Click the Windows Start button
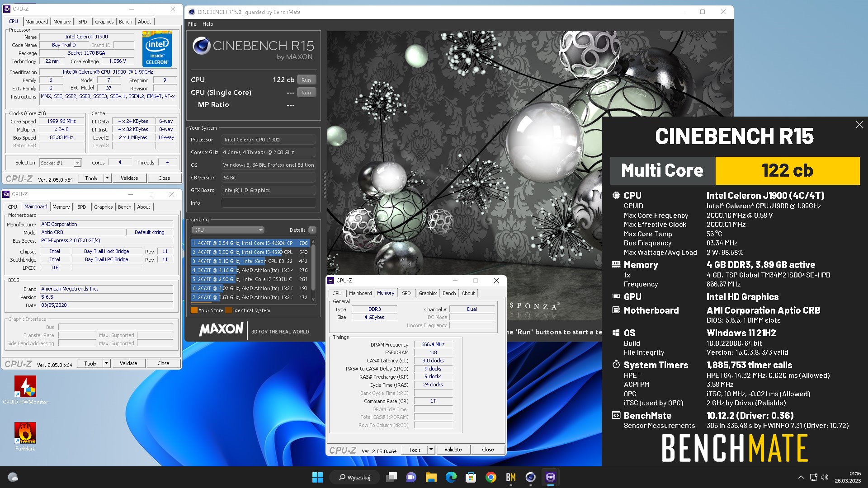 [x=317, y=477]
